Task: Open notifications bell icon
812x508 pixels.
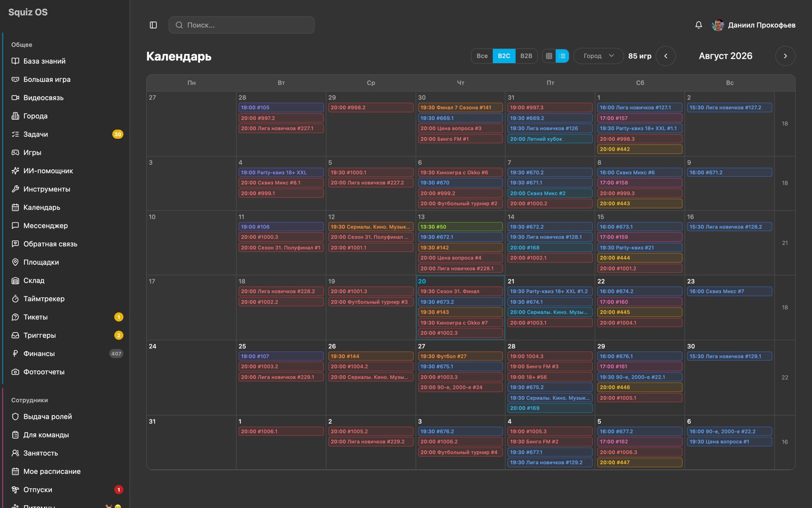Action: [x=699, y=25]
